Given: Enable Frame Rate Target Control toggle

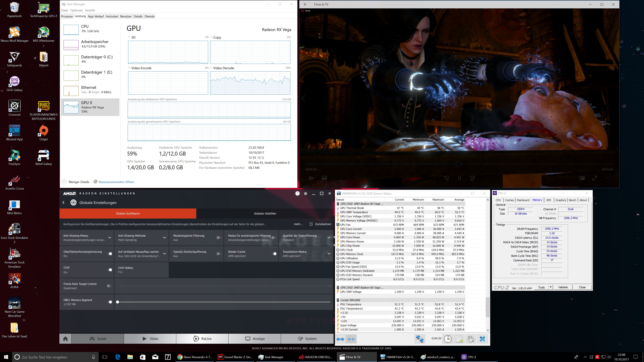Looking at the screenshot, I should [x=109, y=286].
